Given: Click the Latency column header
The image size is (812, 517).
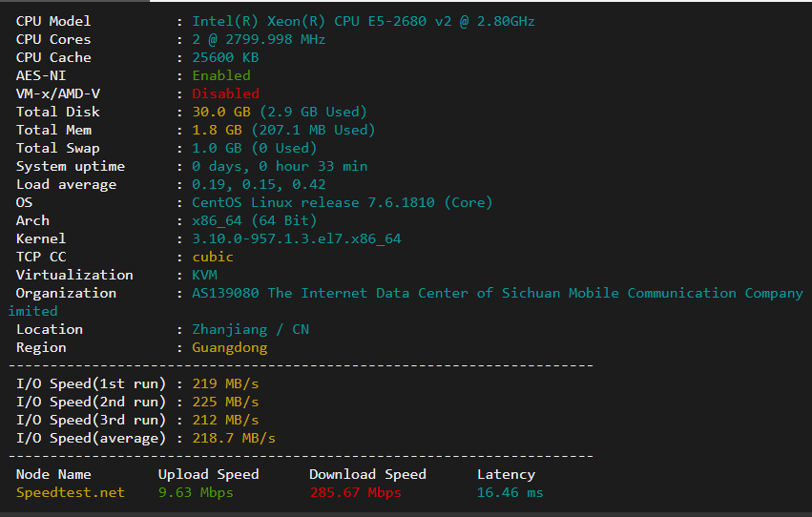Looking at the screenshot, I should (506, 474).
